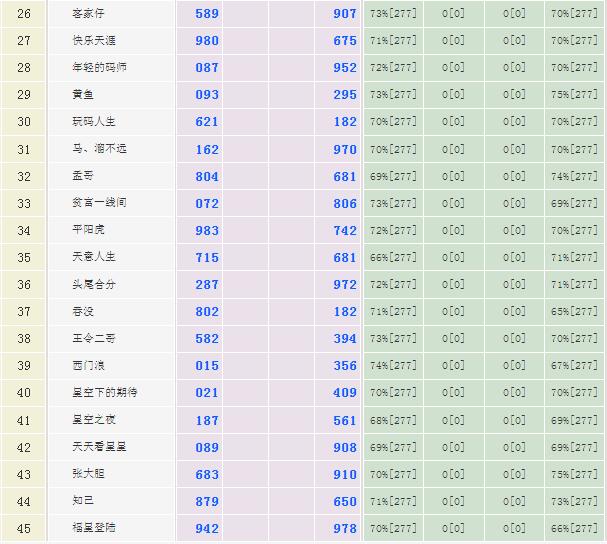
Task: Open 玩码人生 in row 30
Action: [94, 122]
